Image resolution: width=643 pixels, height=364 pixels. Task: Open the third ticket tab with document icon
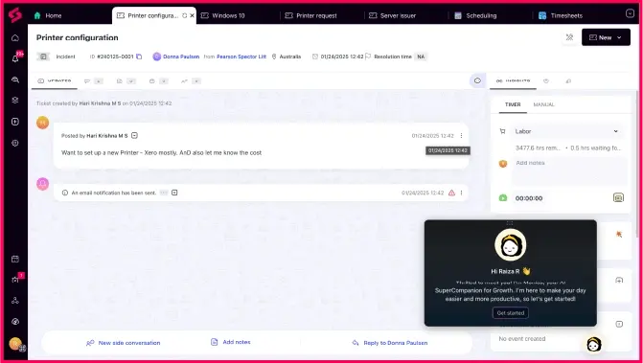coord(126,81)
